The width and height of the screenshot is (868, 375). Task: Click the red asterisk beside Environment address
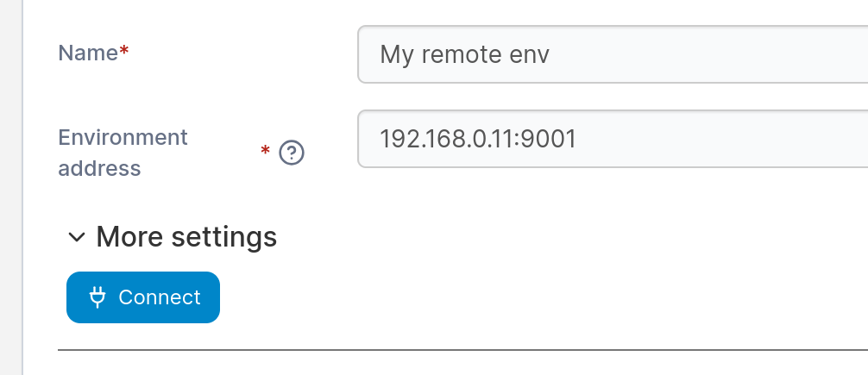tap(265, 153)
